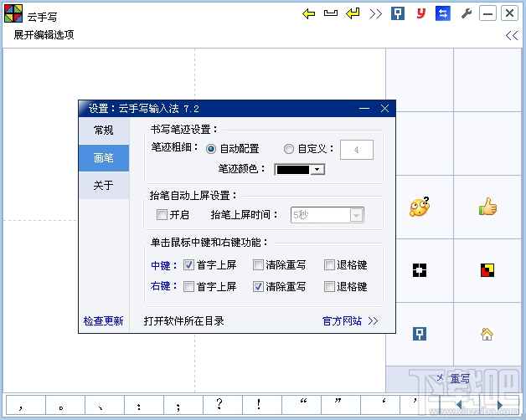Select the 自动配置 radio button
The width and height of the screenshot is (526, 420).
[x=211, y=149]
